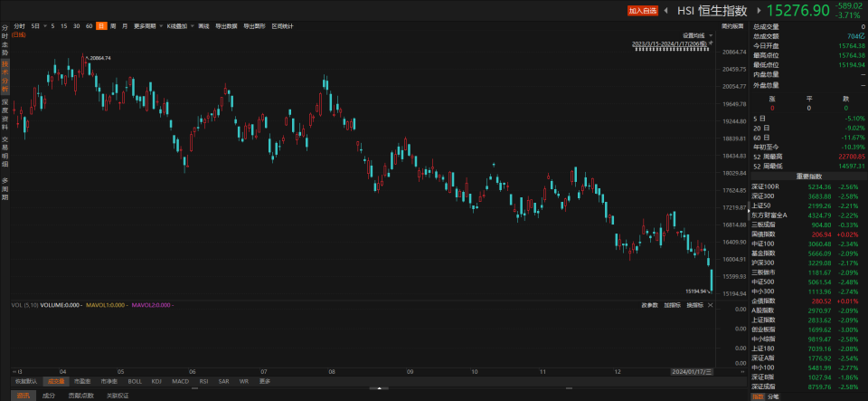Click 导出图形 to export chart
Image resolution: width=868 pixels, height=401 pixels.
click(255, 26)
